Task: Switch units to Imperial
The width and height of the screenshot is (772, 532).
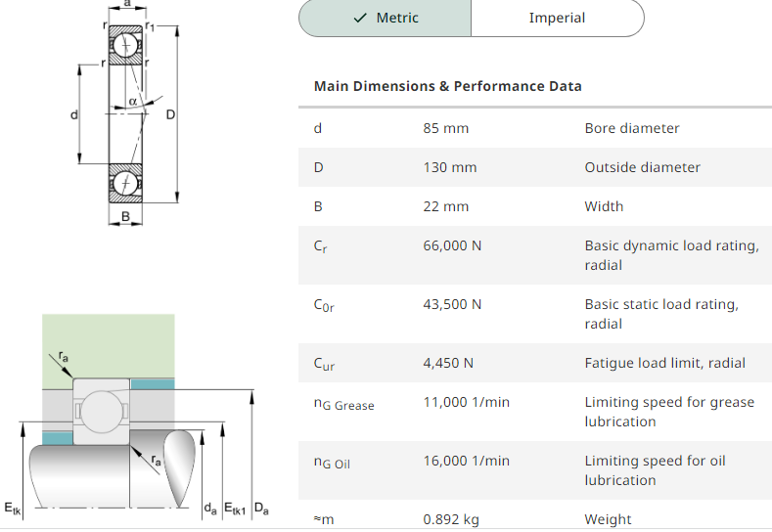Action: pos(558,19)
